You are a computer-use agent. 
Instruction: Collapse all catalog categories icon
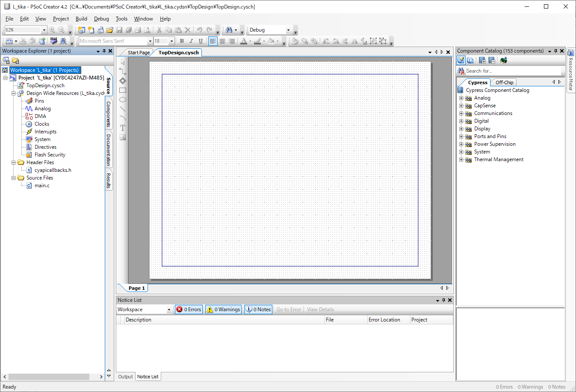[491, 60]
